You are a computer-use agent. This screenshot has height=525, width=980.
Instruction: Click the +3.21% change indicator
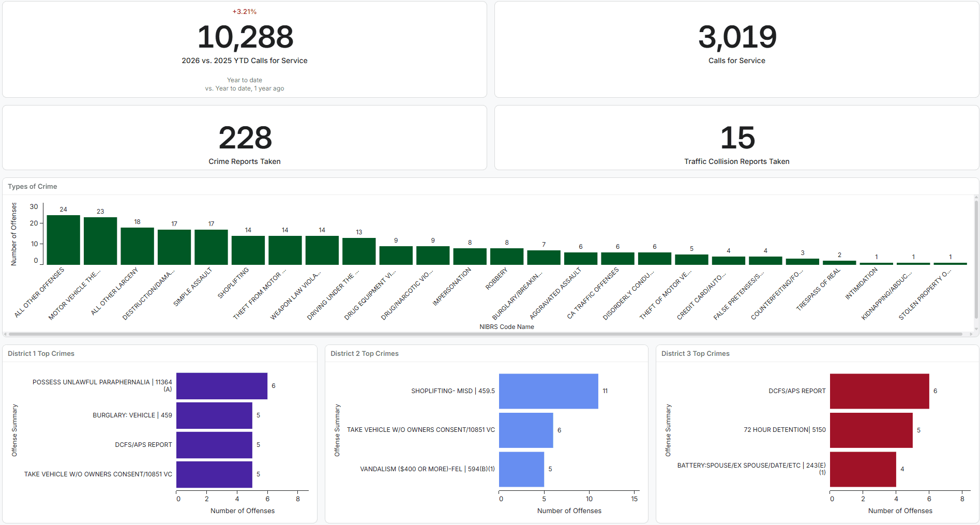tap(245, 11)
